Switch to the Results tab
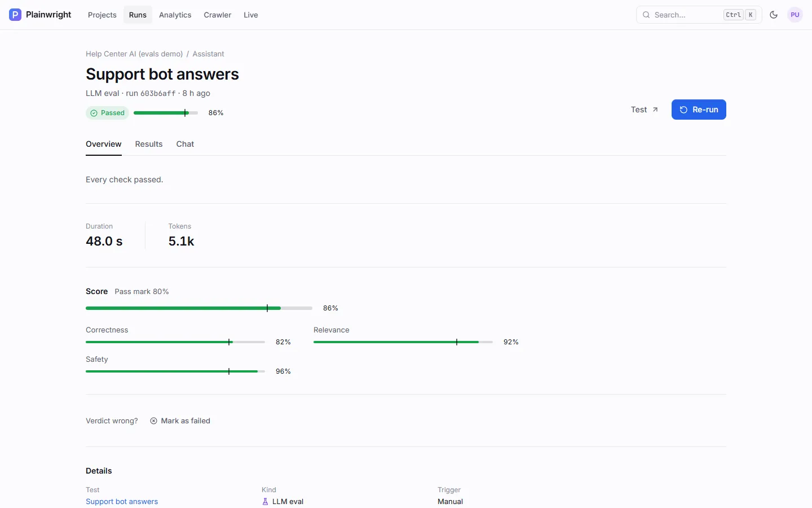Image resolution: width=812 pixels, height=508 pixels. click(149, 144)
